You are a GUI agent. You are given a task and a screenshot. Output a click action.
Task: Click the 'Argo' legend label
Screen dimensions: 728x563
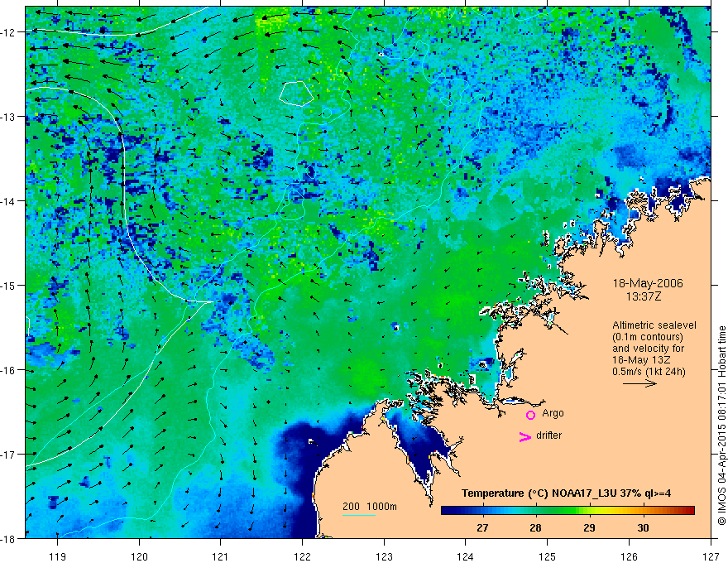[x=553, y=413]
